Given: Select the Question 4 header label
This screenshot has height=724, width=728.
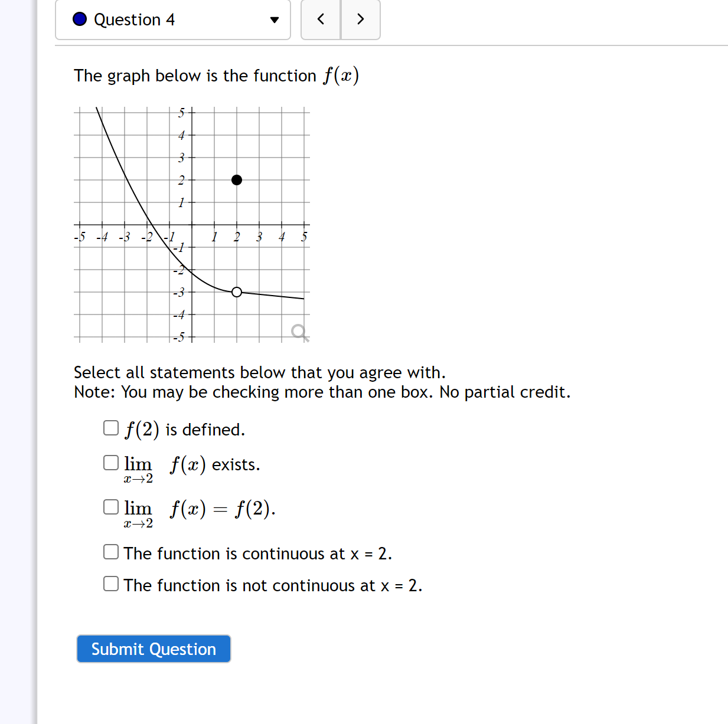Looking at the screenshot, I should (133, 19).
